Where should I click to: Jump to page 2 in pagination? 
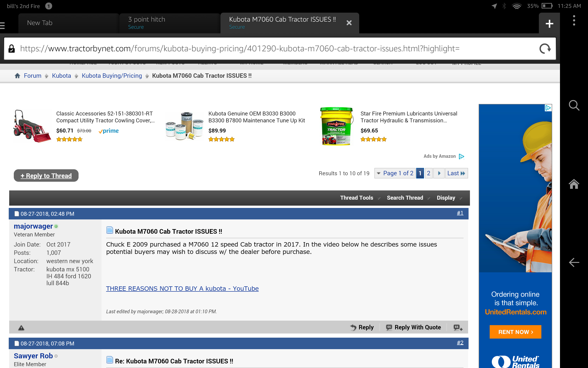(429, 173)
